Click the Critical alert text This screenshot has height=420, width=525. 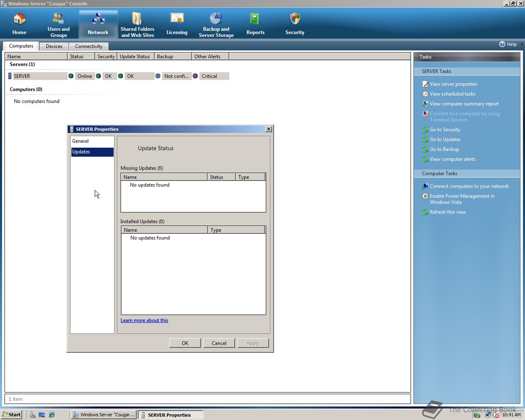[x=209, y=76]
